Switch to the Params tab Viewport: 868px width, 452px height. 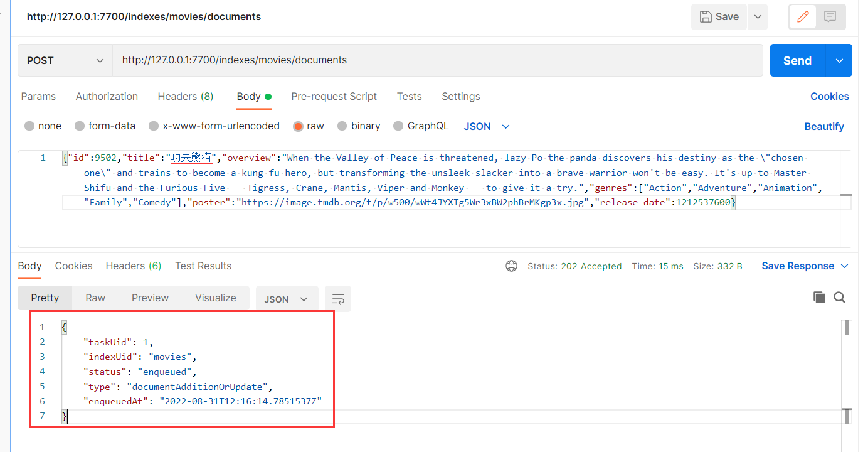[x=38, y=97]
